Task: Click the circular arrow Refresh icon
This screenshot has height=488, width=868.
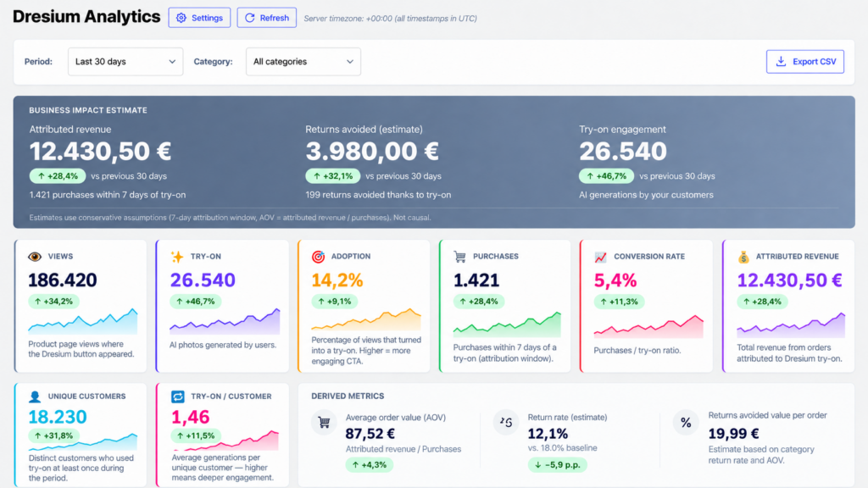Action: [x=250, y=18]
